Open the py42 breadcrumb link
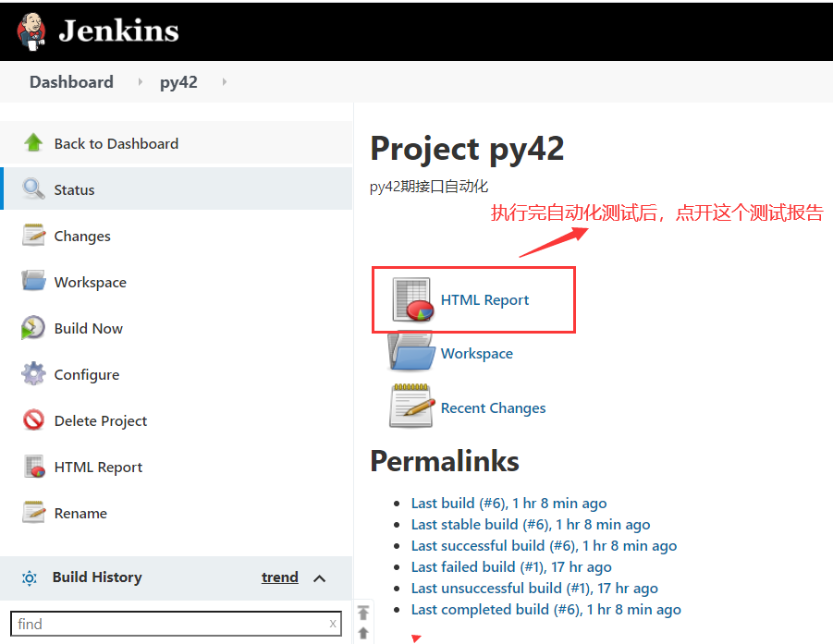This screenshot has width=833, height=644. 178,82
